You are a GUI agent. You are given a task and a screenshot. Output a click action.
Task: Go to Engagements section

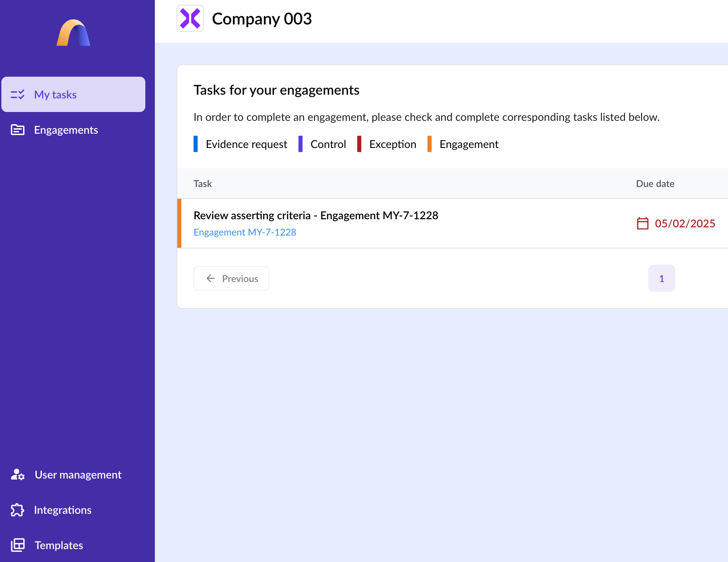point(66,130)
